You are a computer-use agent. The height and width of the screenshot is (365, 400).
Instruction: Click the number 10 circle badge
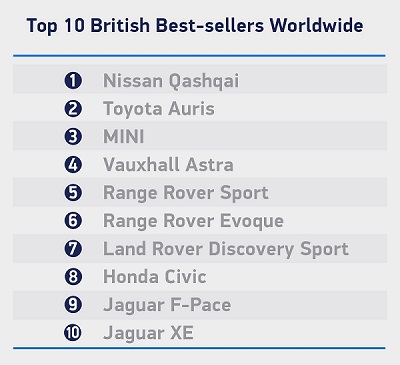tap(73, 333)
